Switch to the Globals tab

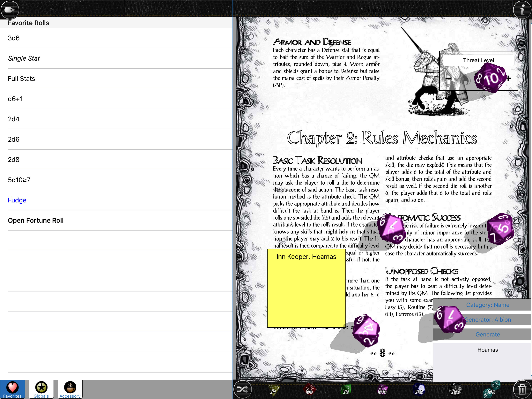click(41, 389)
